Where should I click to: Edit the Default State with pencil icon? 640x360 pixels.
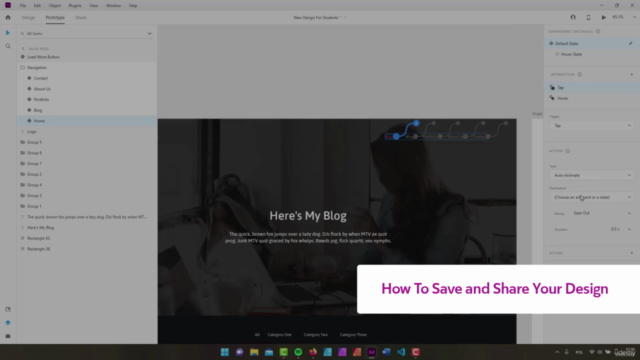click(631, 43)
